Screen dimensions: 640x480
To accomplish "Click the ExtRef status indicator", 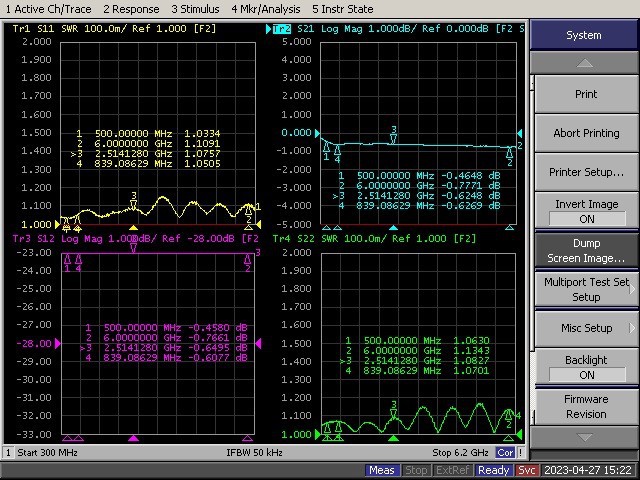I will pyautogui.click(x=453, y=470).
